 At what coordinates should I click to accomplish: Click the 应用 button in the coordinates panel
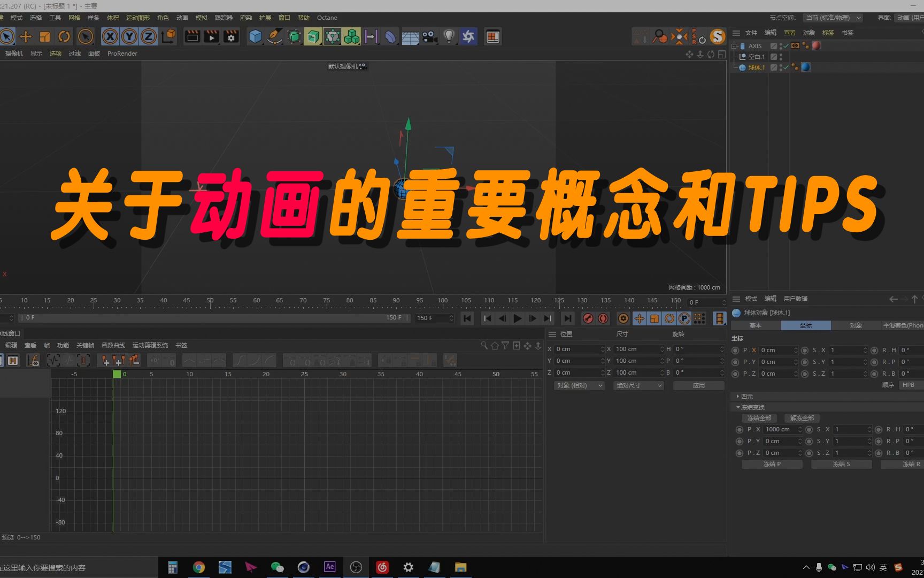pos(698,385)
